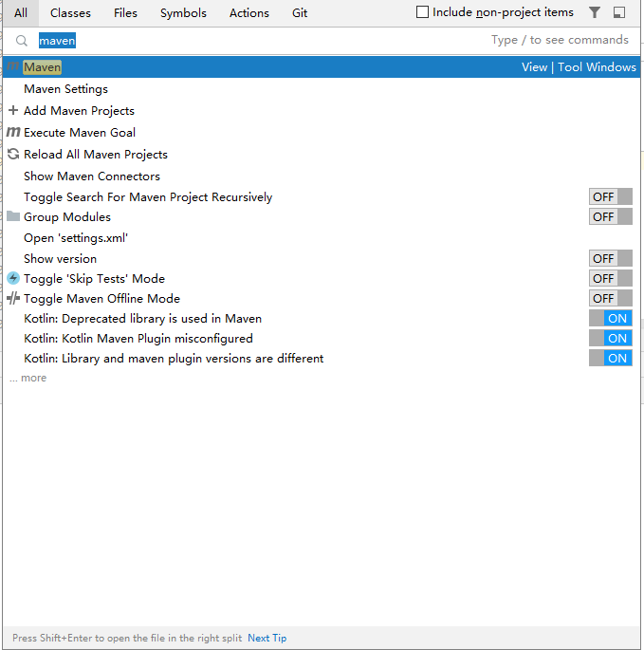Click 'View | Tool Windows' label

pyautogui.click(x=579, y=66)
